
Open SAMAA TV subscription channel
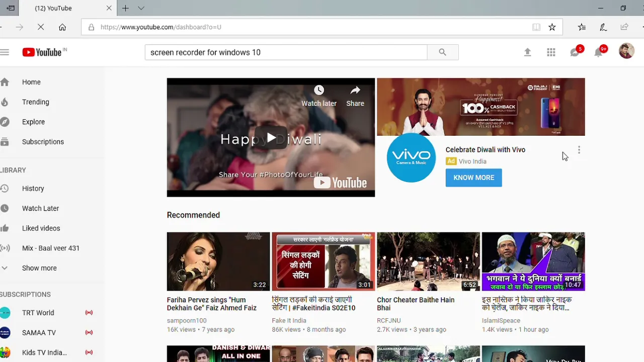click(x=39, y=332)
